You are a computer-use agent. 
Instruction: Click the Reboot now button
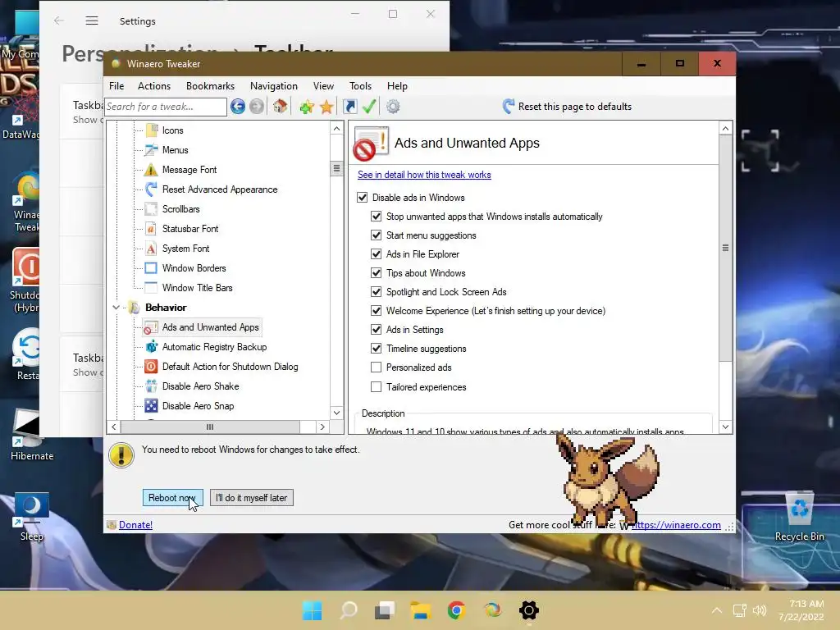pos(172,498)
